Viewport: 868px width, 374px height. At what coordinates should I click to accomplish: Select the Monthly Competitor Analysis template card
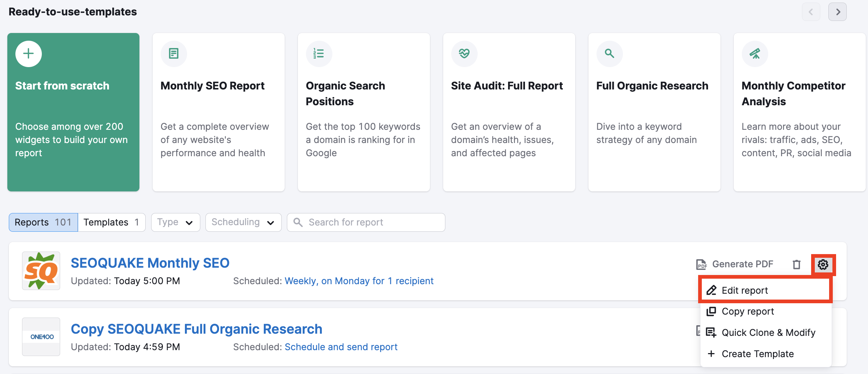pos(800,112)
